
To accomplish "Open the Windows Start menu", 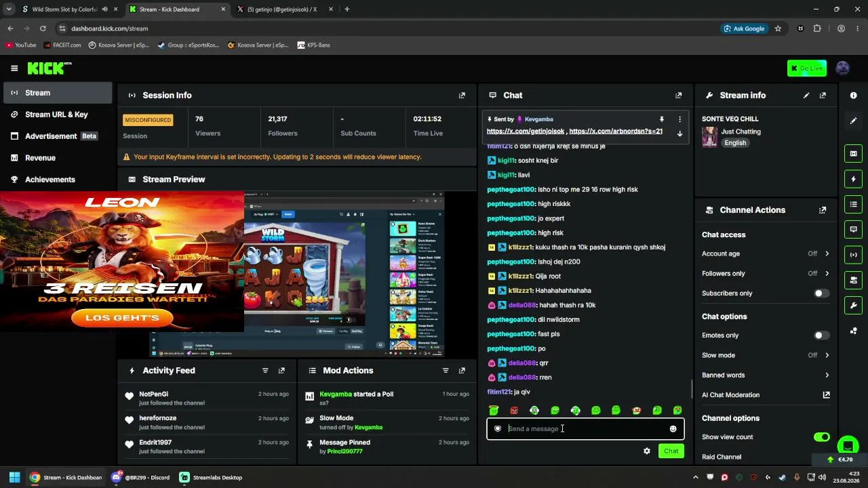I will click(14, 477).
